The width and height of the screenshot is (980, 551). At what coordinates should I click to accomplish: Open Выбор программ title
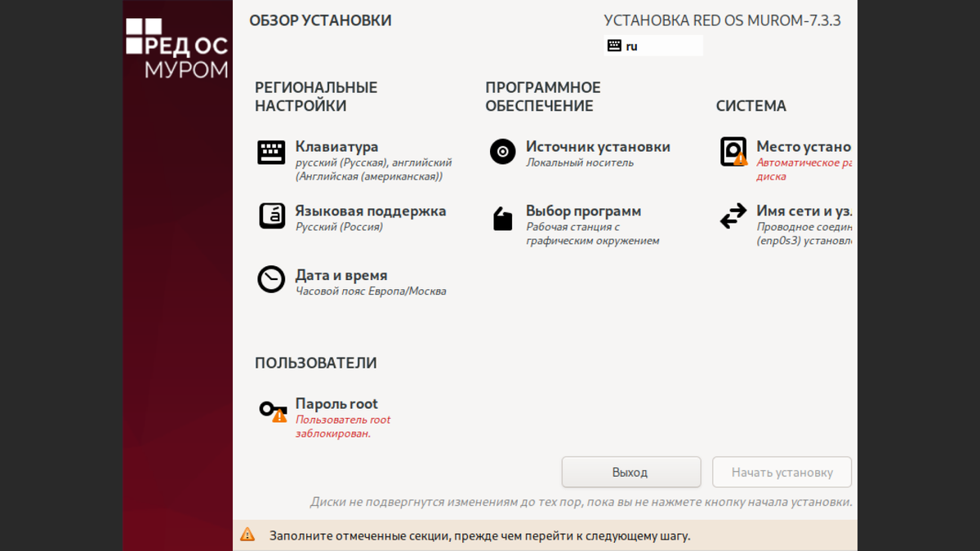(x=583, y=211)
